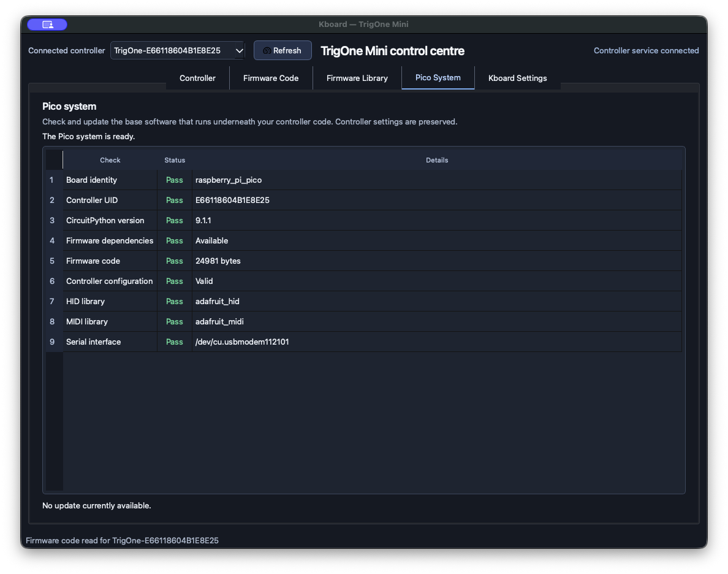Click the adafruit_hid details value
This screenshot has width=728, height=574.
pos(218,301)
